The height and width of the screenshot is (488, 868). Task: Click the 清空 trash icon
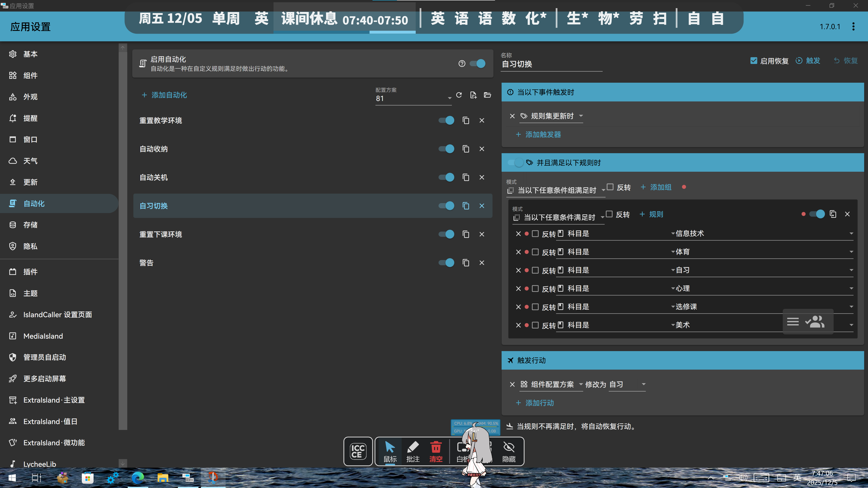436,451
